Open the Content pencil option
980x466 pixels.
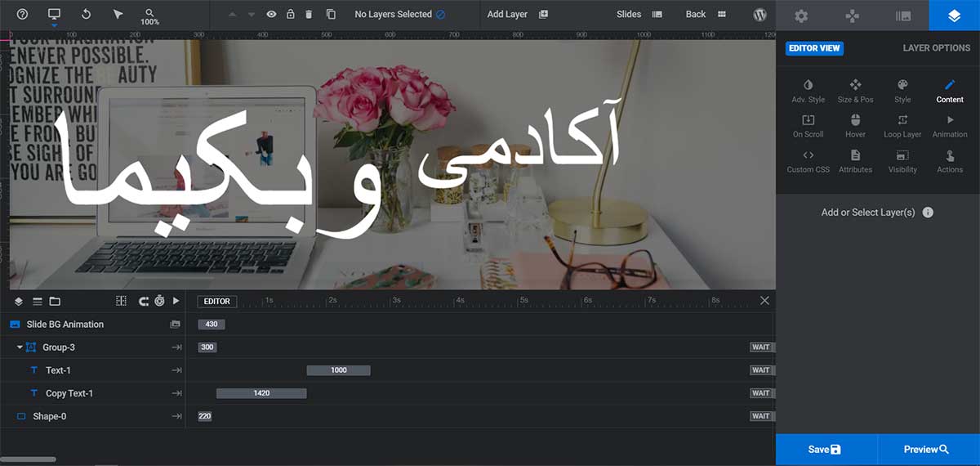click(x=950, y=91)
